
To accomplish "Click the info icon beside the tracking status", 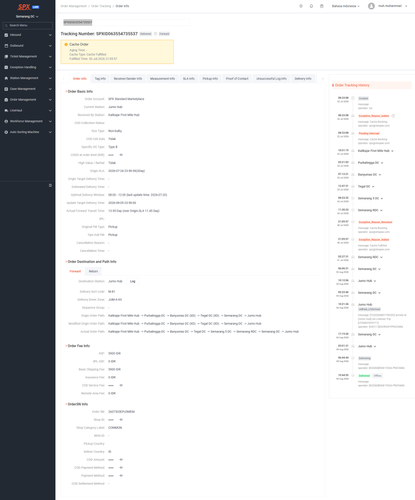I will 155,34.
